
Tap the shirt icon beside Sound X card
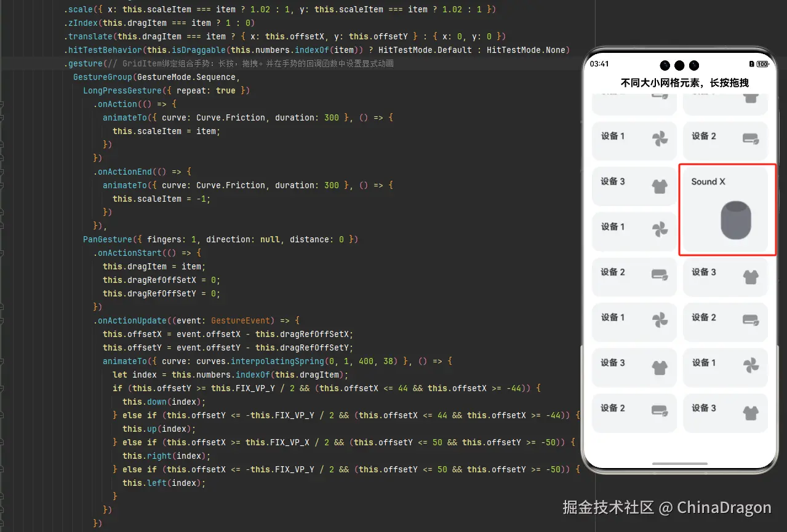pyautogui.click(x=660, y=186)
